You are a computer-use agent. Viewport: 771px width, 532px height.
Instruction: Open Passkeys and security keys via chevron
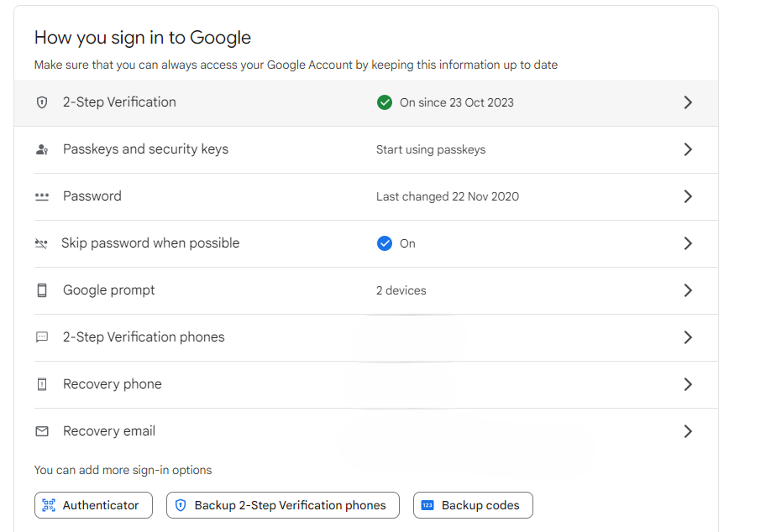coord(688,149)
